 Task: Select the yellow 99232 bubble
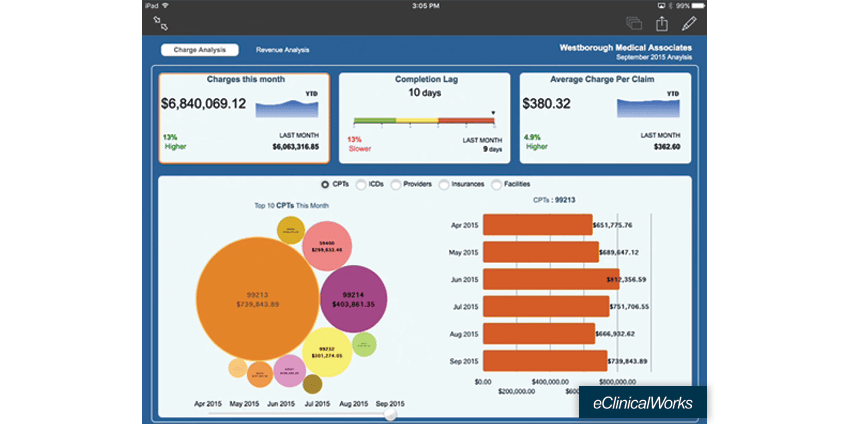coord(327,352)
